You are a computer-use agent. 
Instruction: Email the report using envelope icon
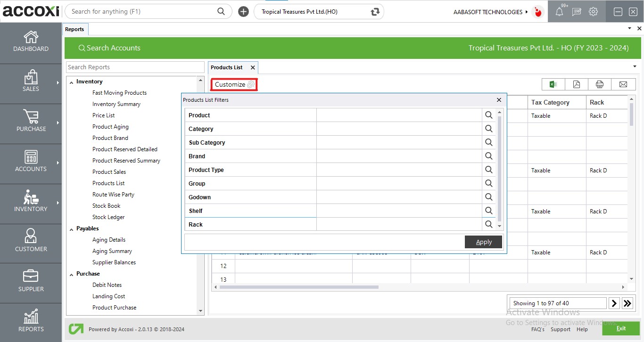[x=623, y=84]
